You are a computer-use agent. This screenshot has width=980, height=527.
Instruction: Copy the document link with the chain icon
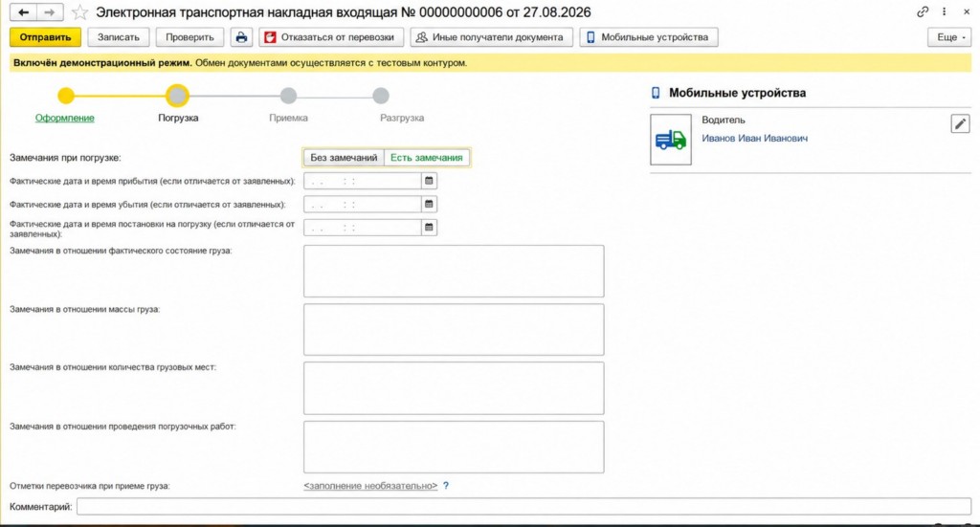(923, 11)
